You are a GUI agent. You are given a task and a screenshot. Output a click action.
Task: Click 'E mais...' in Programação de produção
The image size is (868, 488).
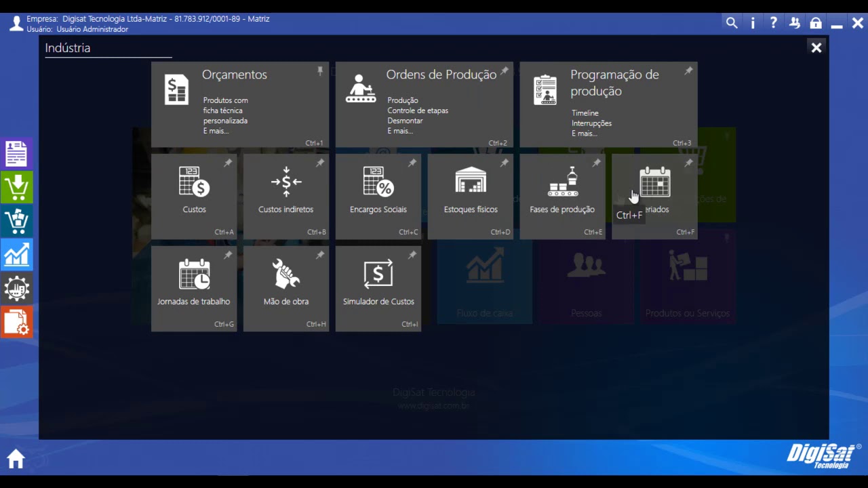point(585,134)
